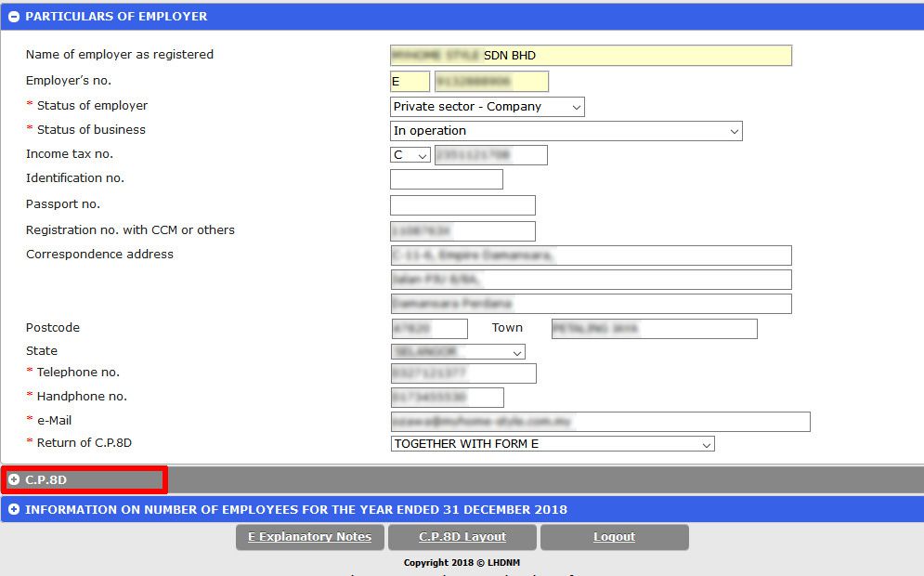Click the Name of employer field
This screenshot has height=576, width=924.
click(x=591, y=56)
